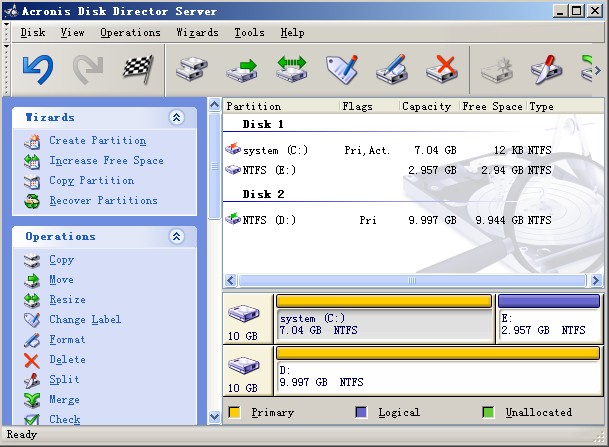Screen dimensions: 609x447
Task: Click the grayed Redo toolbar icon
Action: pyautogui.click(x=88, y=70)
